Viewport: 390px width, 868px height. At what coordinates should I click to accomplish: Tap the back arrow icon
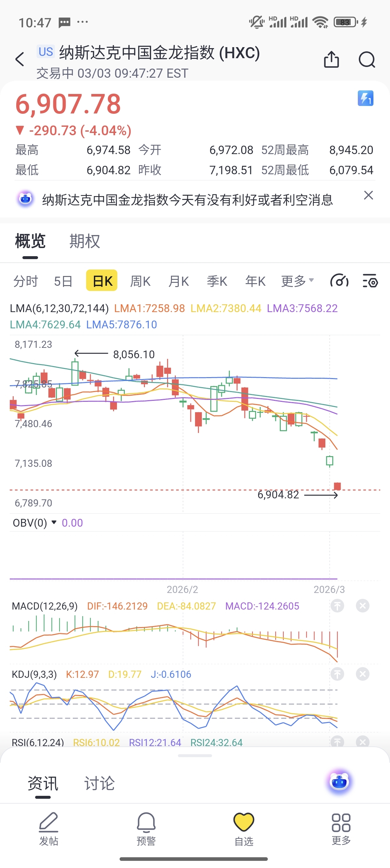pos(20,59)
